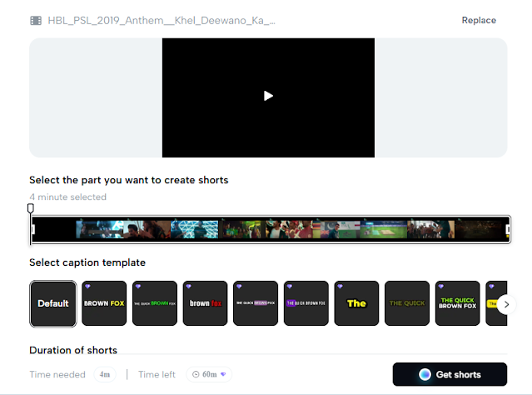
Task: Click the purple gem icon beside 60m
Action: click(223, 374)
